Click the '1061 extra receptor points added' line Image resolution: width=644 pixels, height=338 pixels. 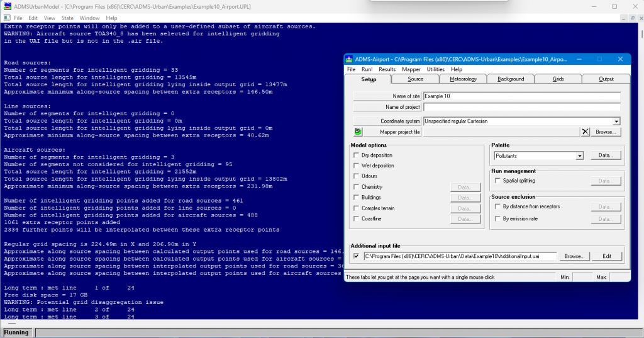point(62,222)
